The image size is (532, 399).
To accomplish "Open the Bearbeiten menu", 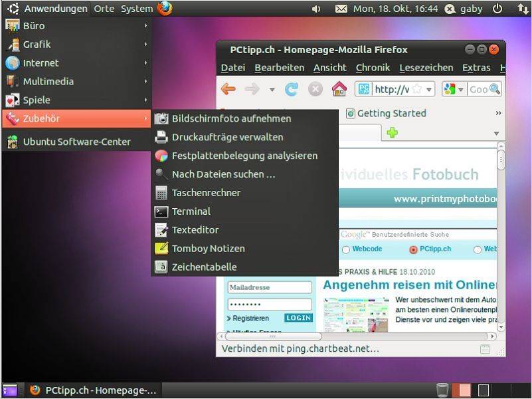I will point(279,68).
